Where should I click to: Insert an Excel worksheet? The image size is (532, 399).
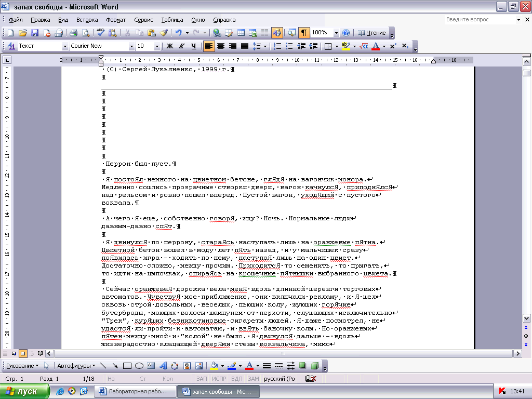click(253, 33)
